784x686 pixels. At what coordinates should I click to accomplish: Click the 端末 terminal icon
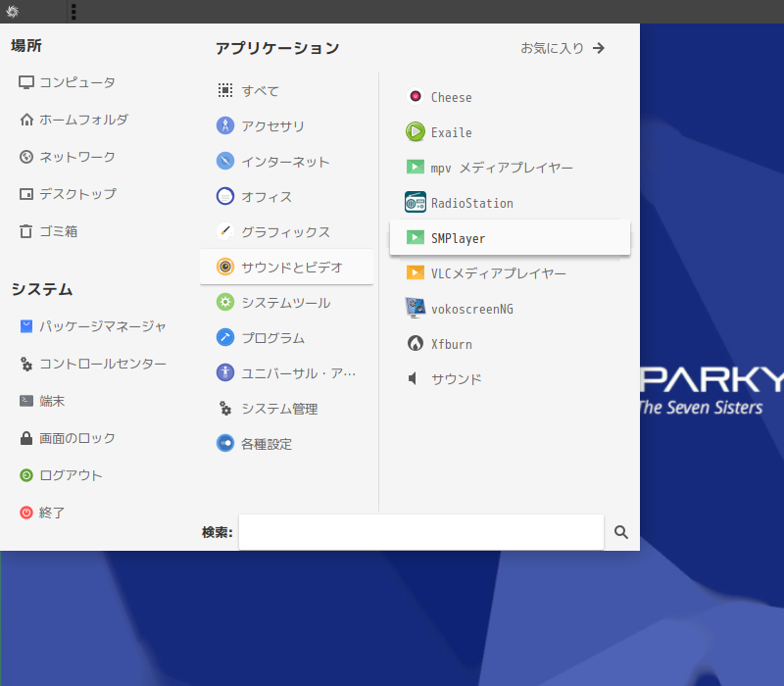click(x=26, y=401)
